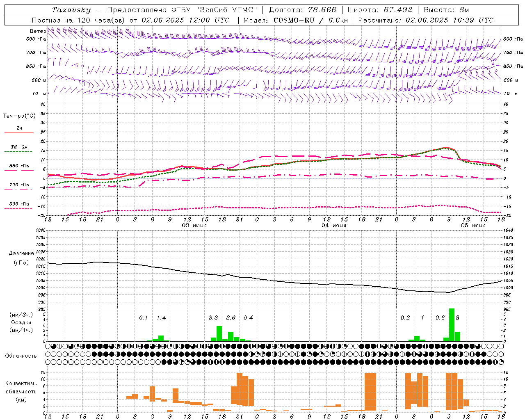This screenshot has width=525, height=420.
Task: Click the '0.1' precipitation amount value
Action: click(144, 317)
